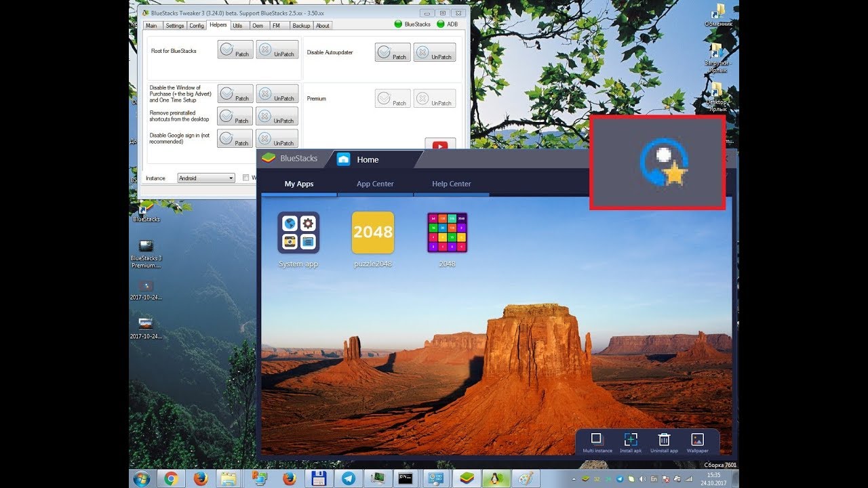Image resolution: width=868 pixels, height=488 pixels.
Task: Switch to My Apps tab
Action: coord(299,184)
